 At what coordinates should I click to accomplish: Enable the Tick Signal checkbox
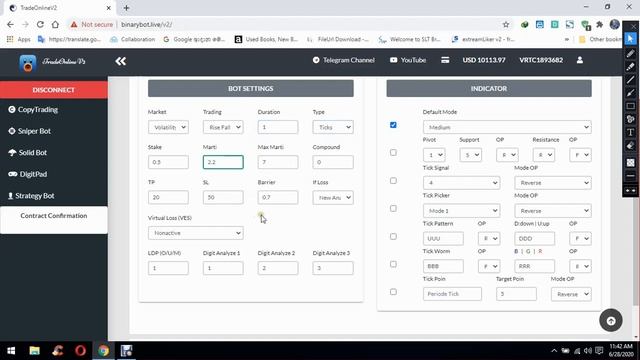(393, 180)
